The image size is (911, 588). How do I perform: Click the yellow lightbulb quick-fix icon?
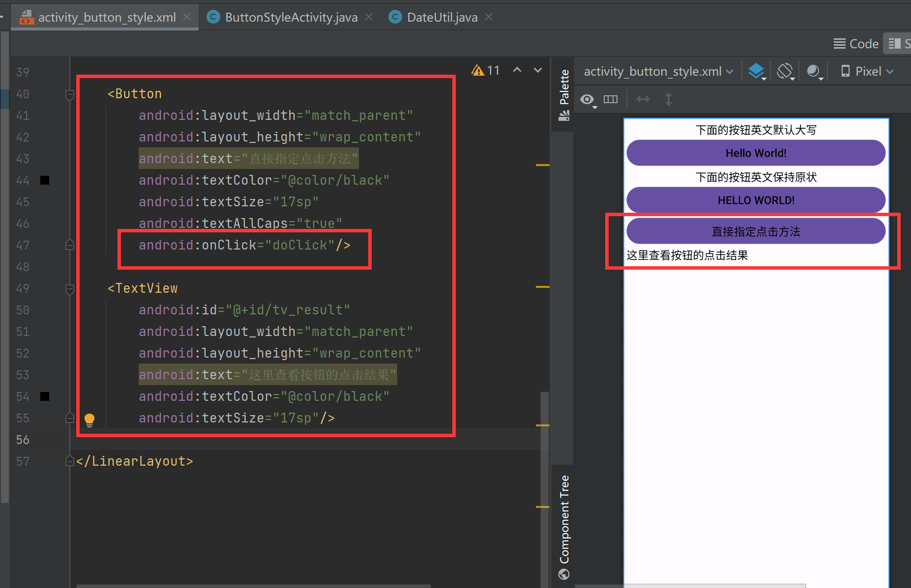point(89,420)
